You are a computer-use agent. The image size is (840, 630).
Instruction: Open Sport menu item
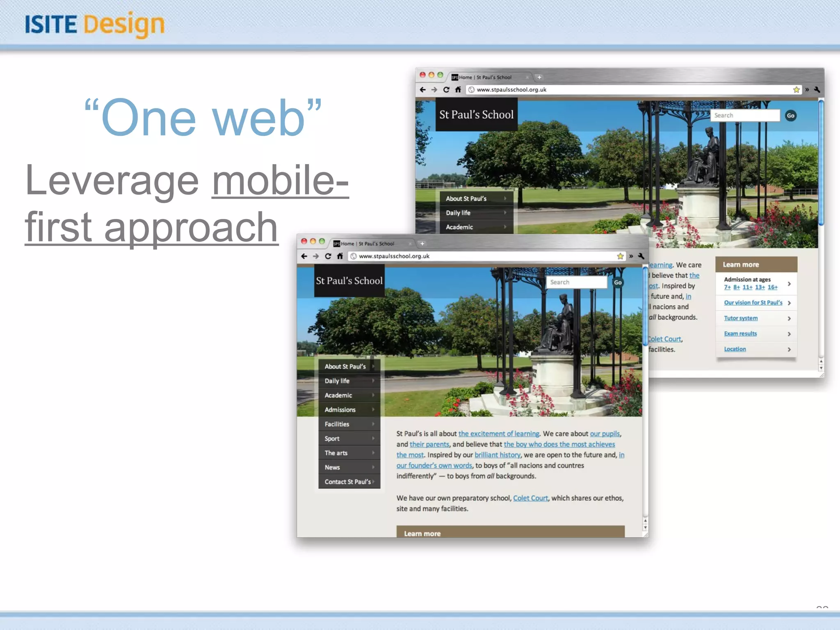(349, 438)
